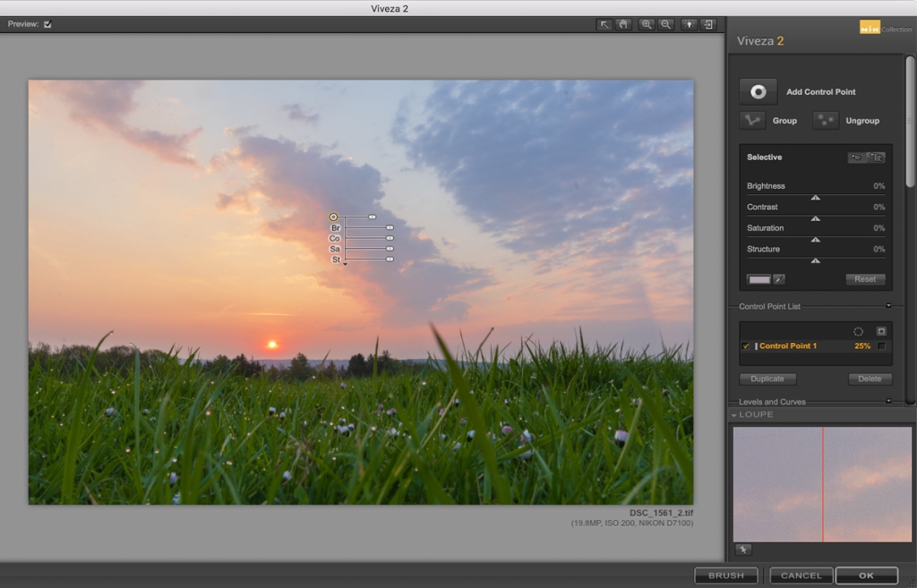Expand the Levels and Curves section
Screen dimensions: 917x588
[x=888, y=401]
